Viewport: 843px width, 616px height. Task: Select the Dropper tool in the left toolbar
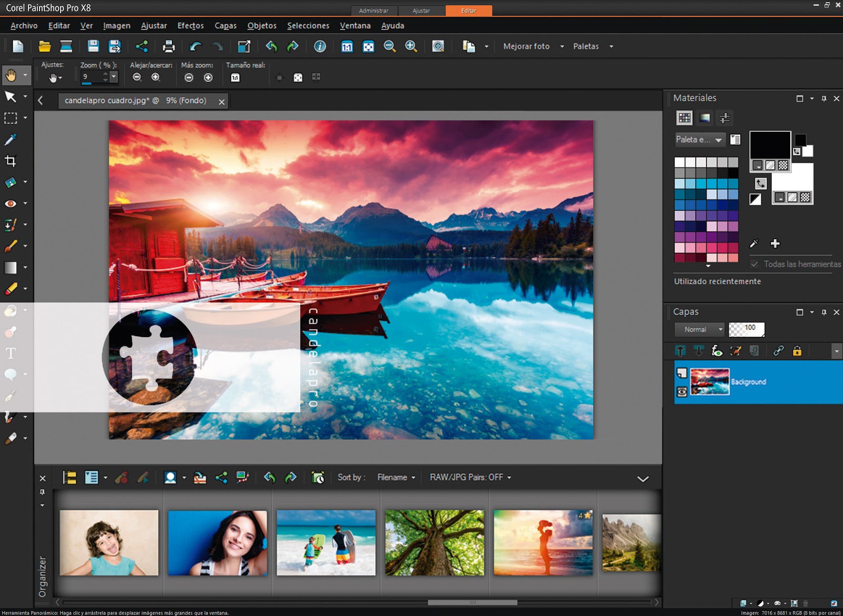[x=11, y=140]
